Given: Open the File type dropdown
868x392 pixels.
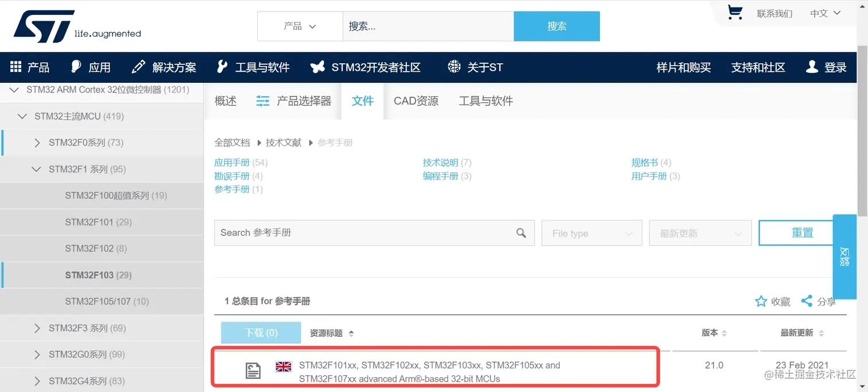Looking at the screenshot, I should 592,233.
